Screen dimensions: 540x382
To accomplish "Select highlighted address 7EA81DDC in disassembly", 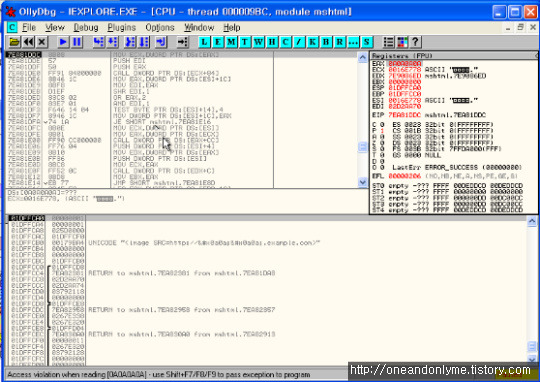I will 24,55.
